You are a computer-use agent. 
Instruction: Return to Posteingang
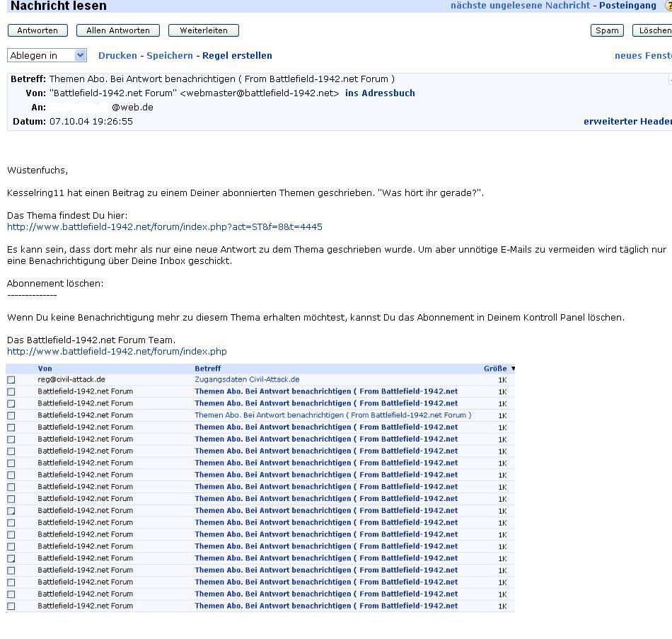627,6
